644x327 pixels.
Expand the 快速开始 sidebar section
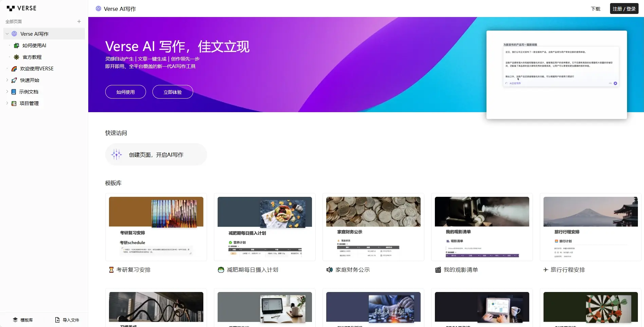[7, 80]
